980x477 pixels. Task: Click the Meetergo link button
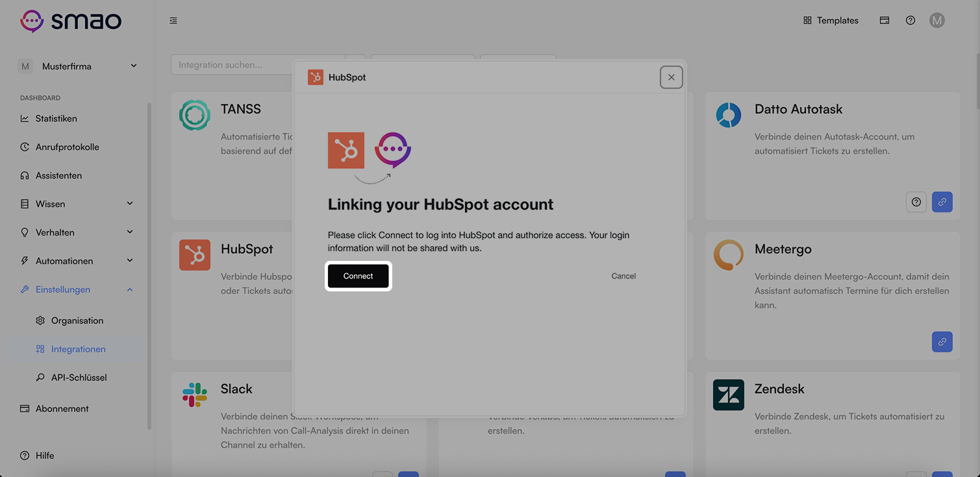tap(942, 342)
